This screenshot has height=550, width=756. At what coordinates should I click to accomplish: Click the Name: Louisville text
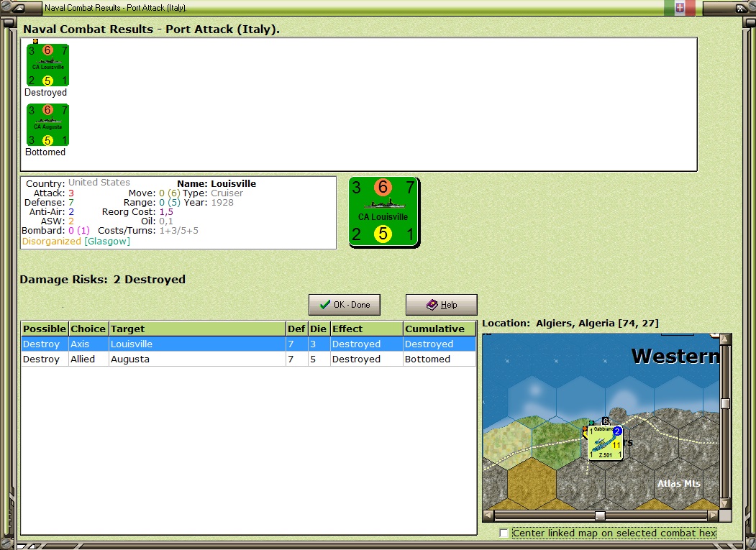[x=217, y=183]
